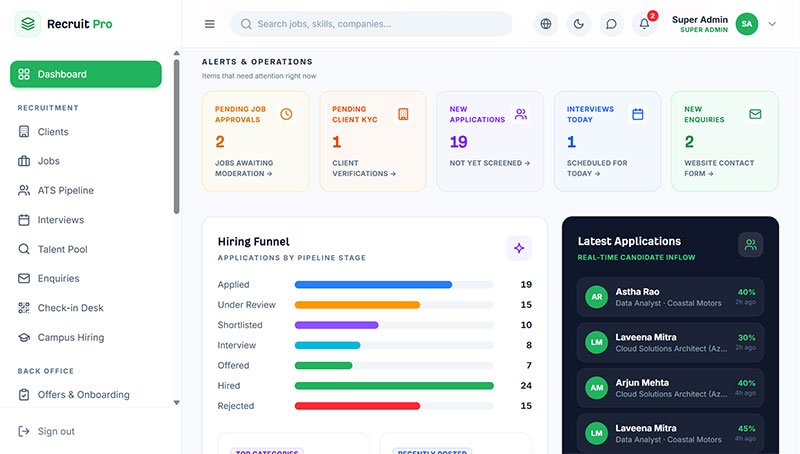Viewport: 800px width, 454px height.
Task: Click the Latest Applications people icon
Action: tap(751, 245)
